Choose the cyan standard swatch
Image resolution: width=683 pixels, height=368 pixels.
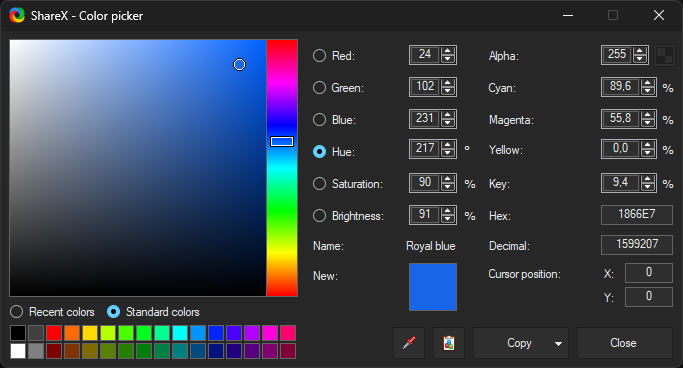tap(180, 333)
